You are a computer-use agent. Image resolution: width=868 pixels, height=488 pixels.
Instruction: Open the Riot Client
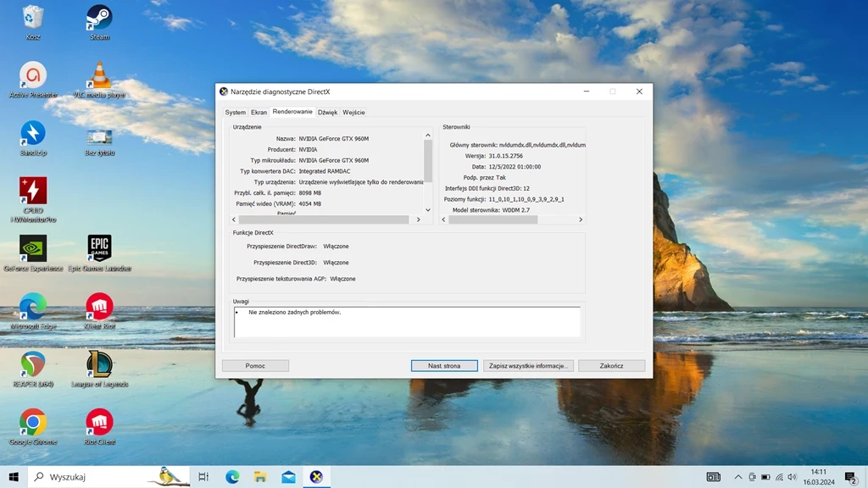pos(97,422)
